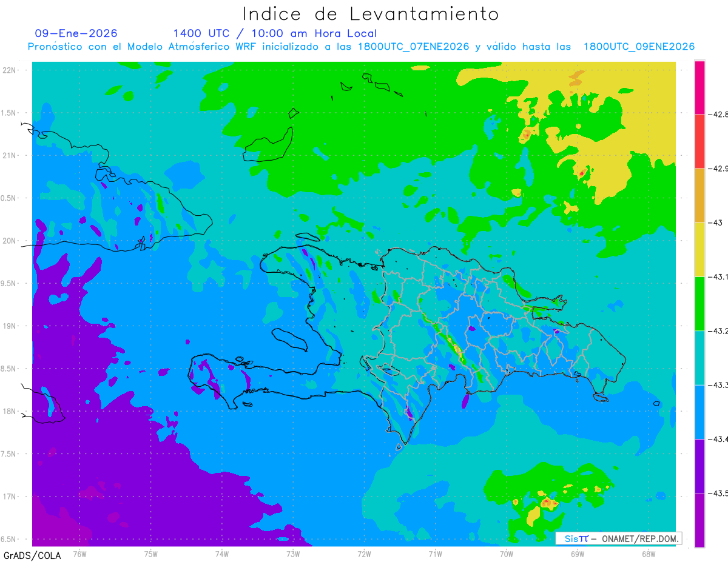Click latitude label "9.5N"
The height and width of the screenshot is (562, 728).
point(9,284)
